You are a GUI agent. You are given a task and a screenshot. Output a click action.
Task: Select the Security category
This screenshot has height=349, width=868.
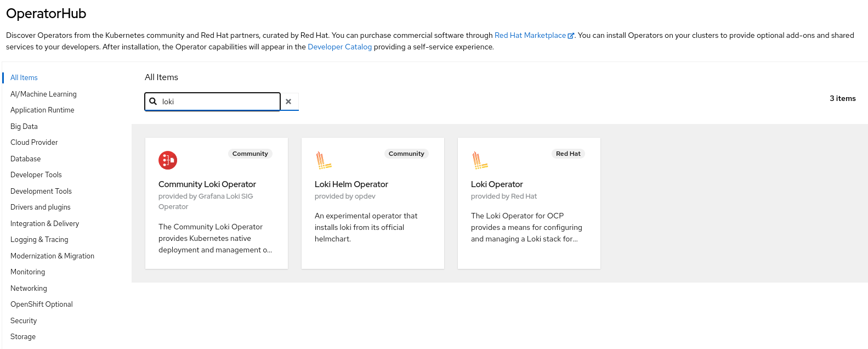(x=24, y=320)
